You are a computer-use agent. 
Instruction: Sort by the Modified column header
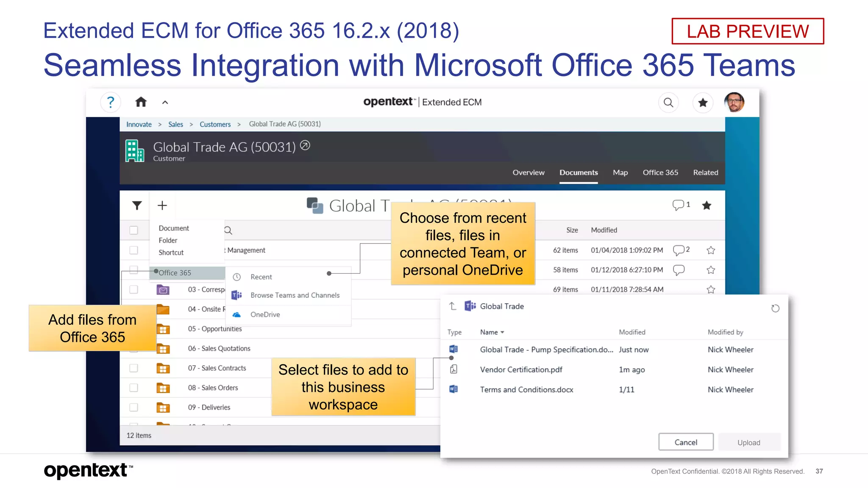pos(604,230)
